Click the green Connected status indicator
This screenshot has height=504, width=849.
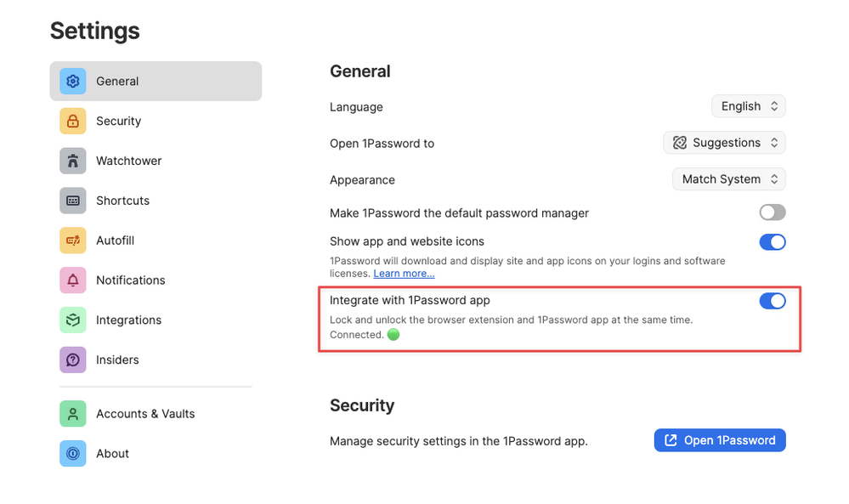pyautogui.click(x=393, y=335)
